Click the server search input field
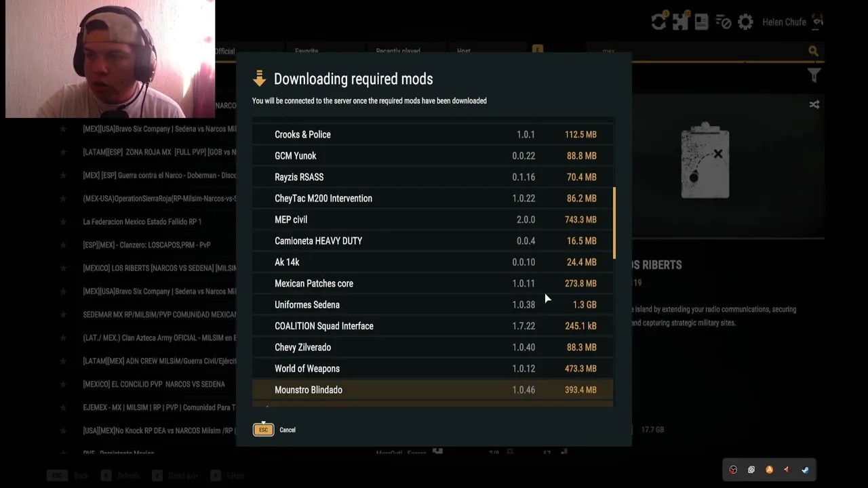The height and width of the screenshot is (488, 868). tap(702, 51)
